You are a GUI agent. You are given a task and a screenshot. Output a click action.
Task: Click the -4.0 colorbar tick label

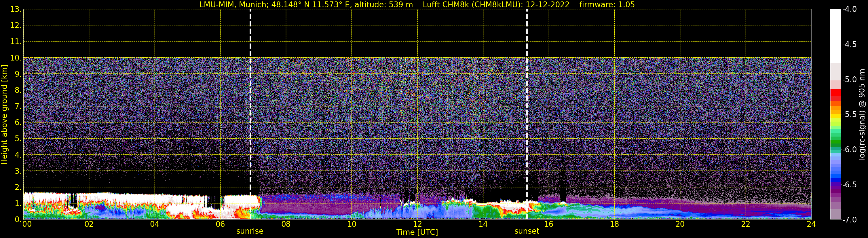point(849,10)
